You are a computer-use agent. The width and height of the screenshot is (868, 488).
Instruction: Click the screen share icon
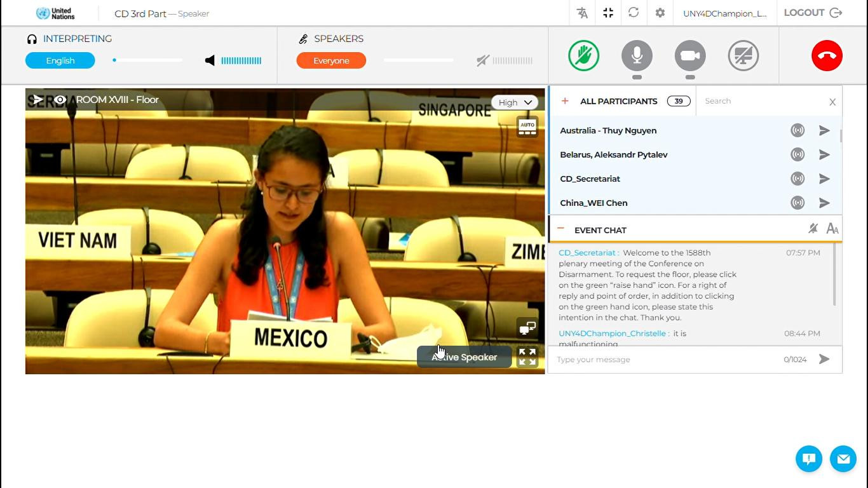pos(743,55)
